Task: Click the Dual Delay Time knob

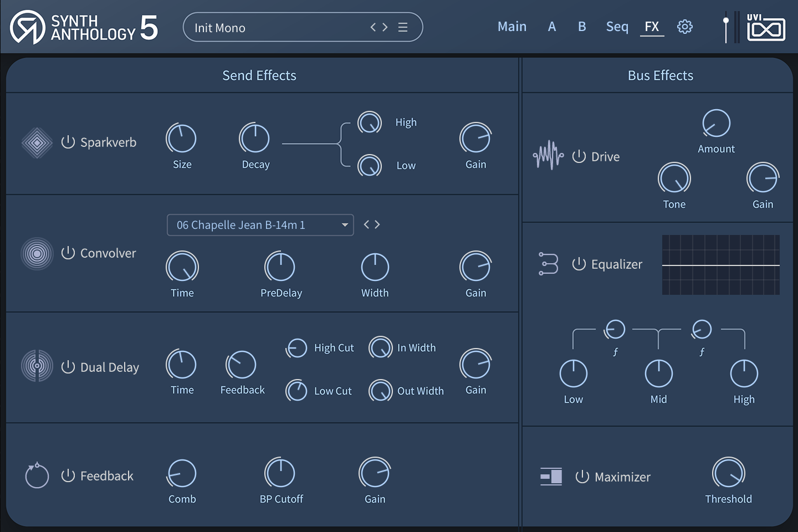Action: (x=181, y=364)
